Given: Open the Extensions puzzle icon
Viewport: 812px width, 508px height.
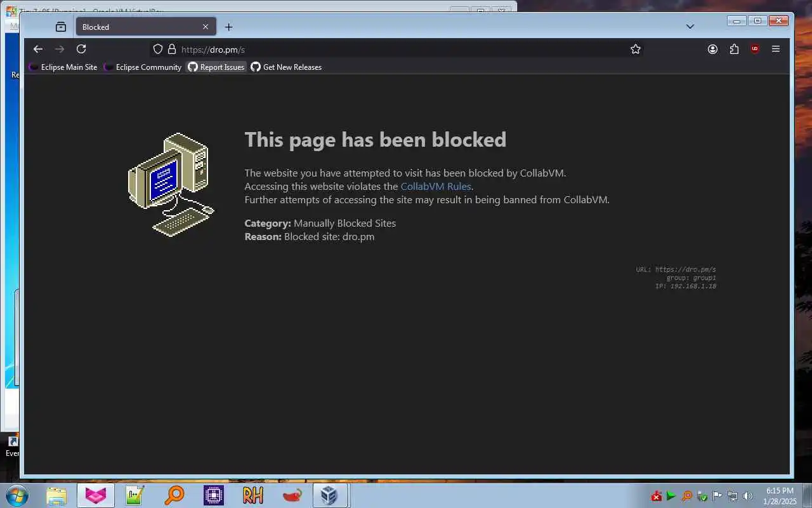Looking at the screenshot, I should point(734,49).
